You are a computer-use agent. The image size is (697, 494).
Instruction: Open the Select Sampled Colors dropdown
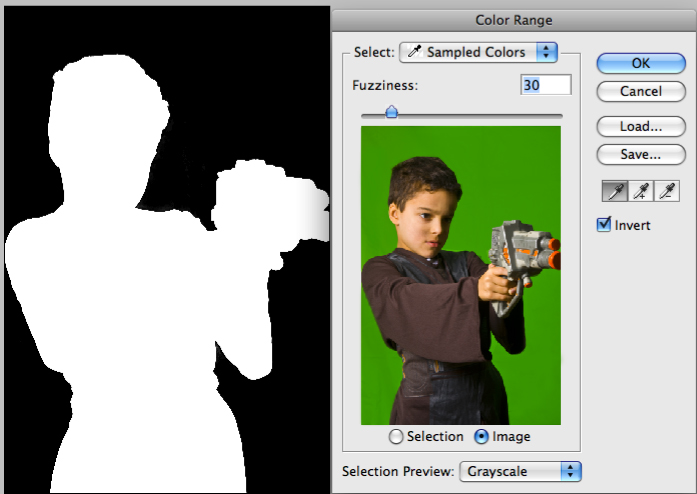[478, 52]
